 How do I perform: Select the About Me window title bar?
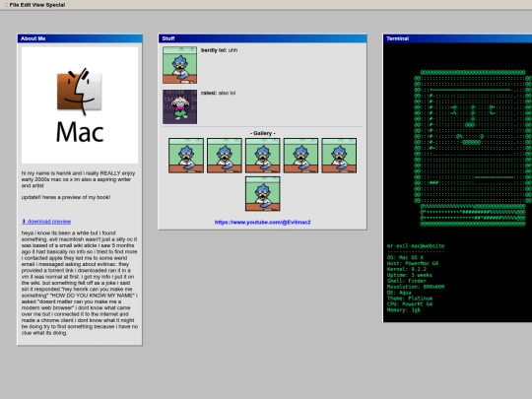[x=80, y=38]
